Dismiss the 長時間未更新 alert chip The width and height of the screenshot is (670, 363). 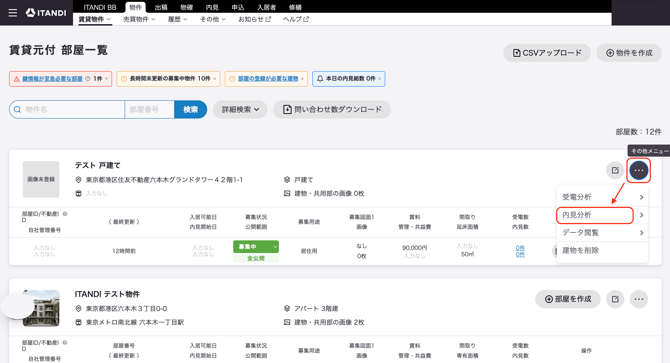[x=215, y=79]
